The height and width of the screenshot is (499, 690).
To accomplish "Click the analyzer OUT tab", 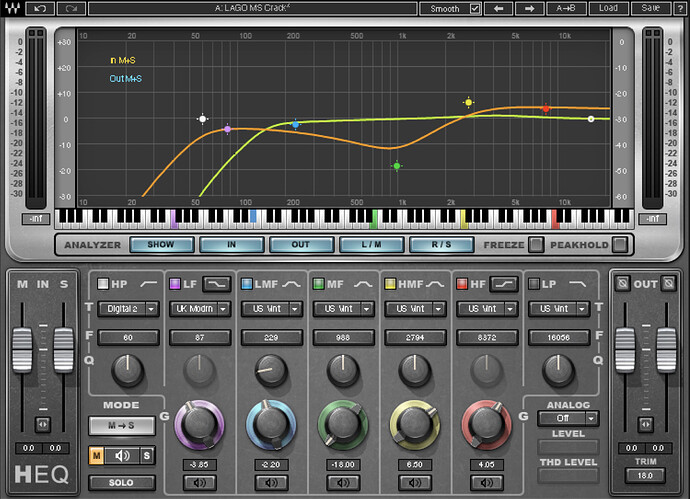I will pos(301,245).
